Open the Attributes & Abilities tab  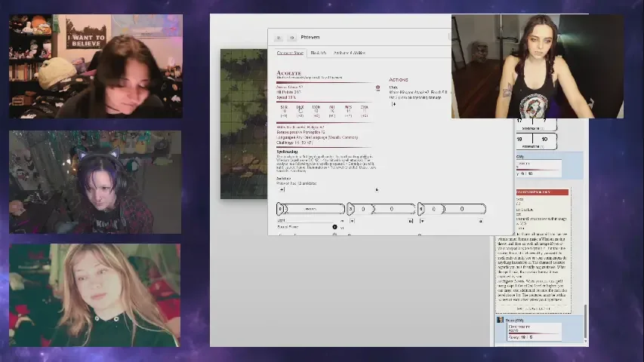(349, 53)
